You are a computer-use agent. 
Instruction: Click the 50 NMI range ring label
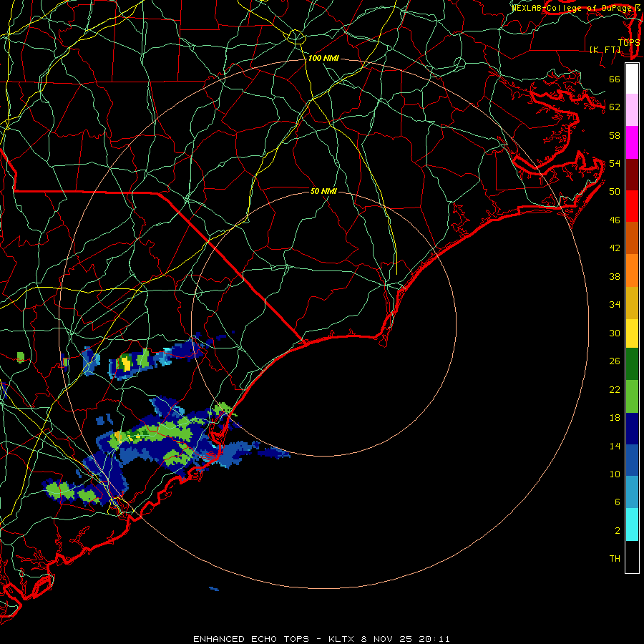[x=323, y=191]
